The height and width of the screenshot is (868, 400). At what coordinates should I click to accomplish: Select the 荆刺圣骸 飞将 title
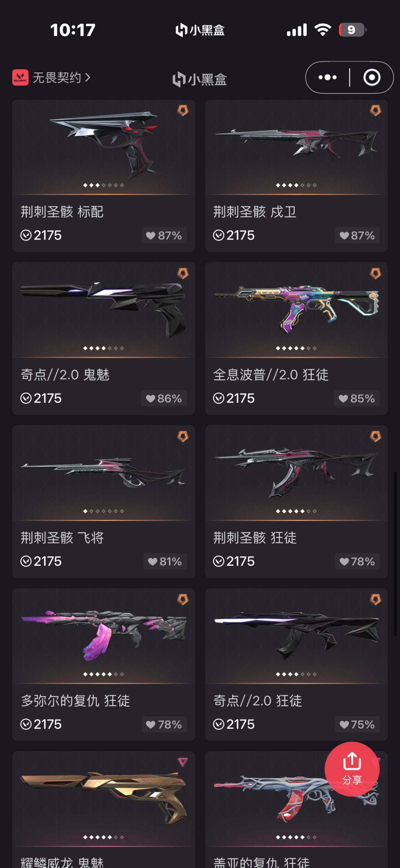[x=62, y=538]
